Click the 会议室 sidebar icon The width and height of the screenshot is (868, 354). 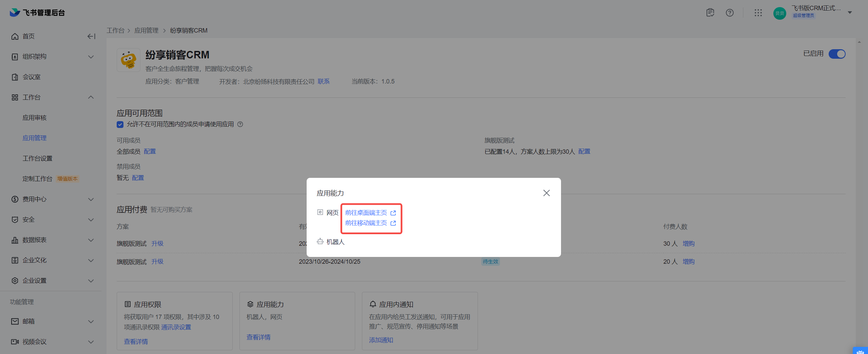(x=15, y=77)
